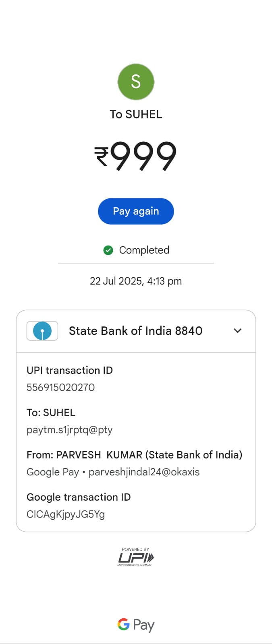Tap the Google G Pay logo
Screen dimensions: 272x644
pyautogui.click(x=136, y=625)
